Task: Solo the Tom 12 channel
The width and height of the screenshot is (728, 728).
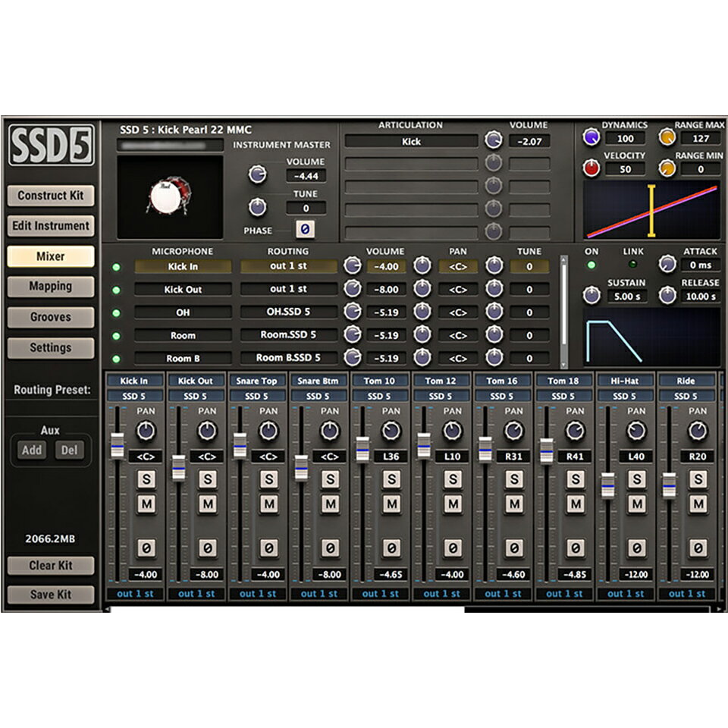Action: coord(453,479)
